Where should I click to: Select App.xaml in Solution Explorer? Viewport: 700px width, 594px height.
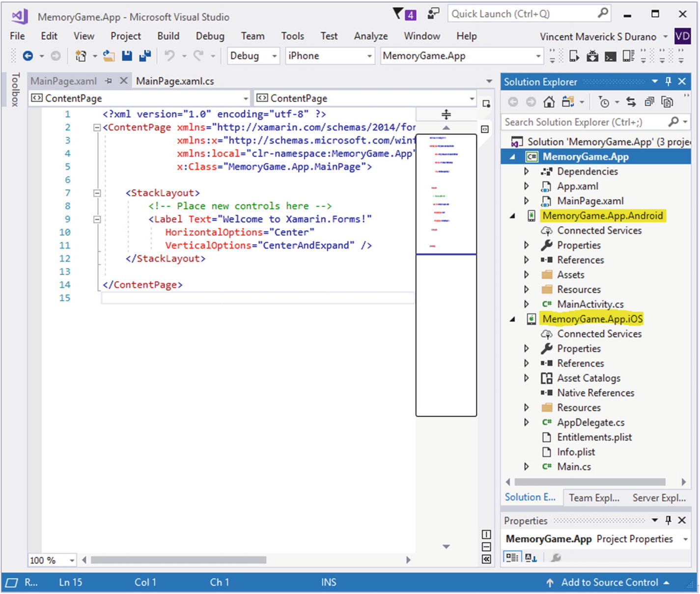pos(578,186)
